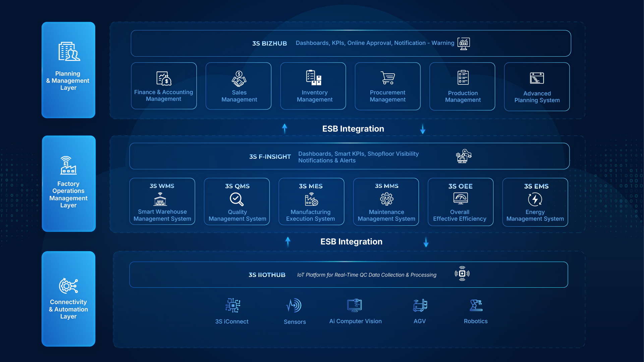Click the Robotics arm icon
Screen dimensions: 644x362
[476, 305]
